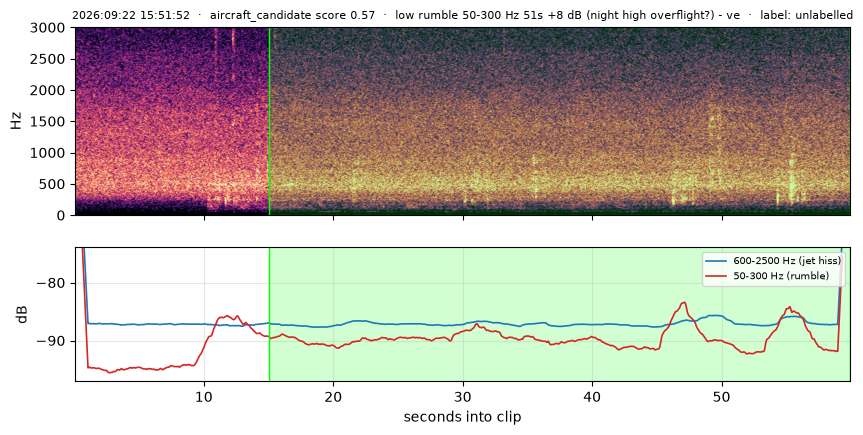Click x-axis tick label '50'
Screen dimensions: 863x435
722,396
